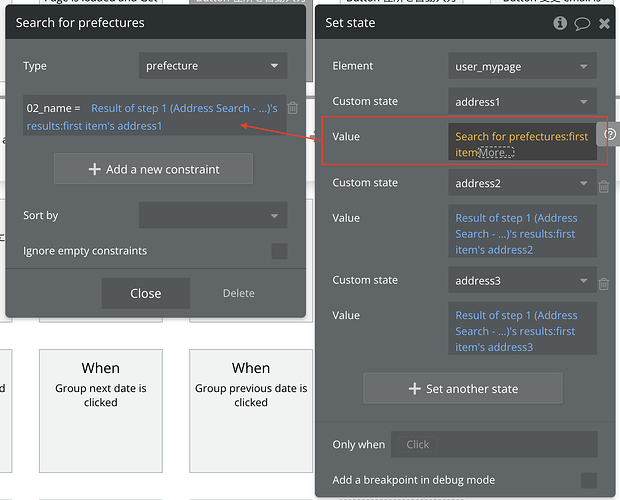Open the Type dropdown showing prefecture
The width and height of the screenshot is (620, 500).
213,66
